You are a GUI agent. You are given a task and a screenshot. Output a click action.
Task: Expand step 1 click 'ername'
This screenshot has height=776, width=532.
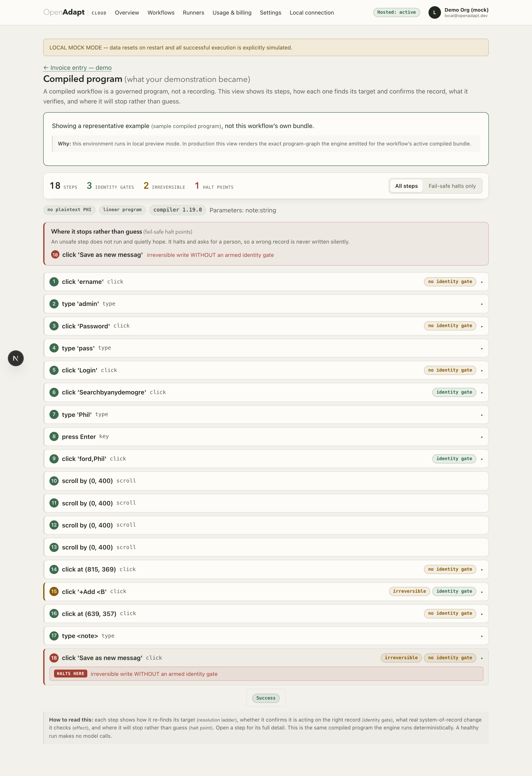(x=266, y=281)
